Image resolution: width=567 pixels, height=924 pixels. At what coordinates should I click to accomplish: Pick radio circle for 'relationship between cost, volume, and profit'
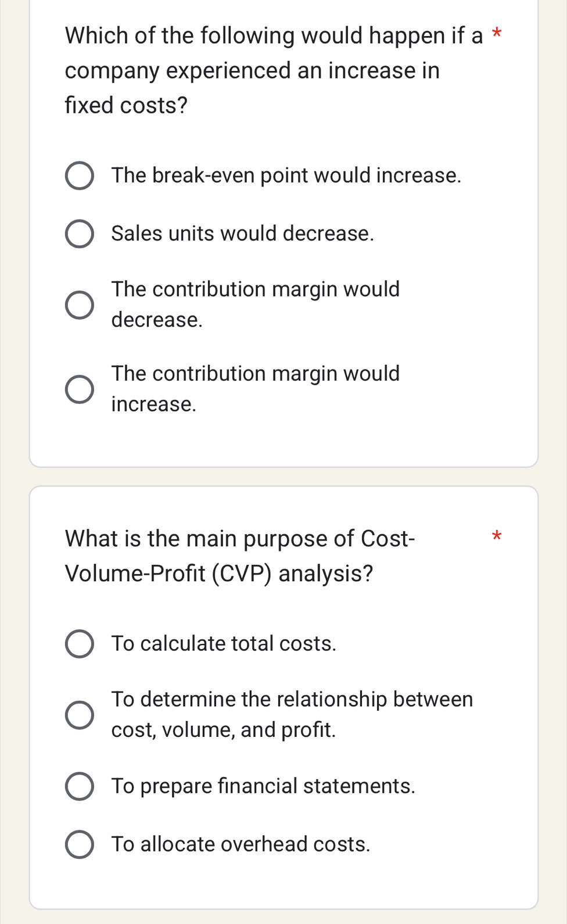pyautogui.click(x=79, y=715)
